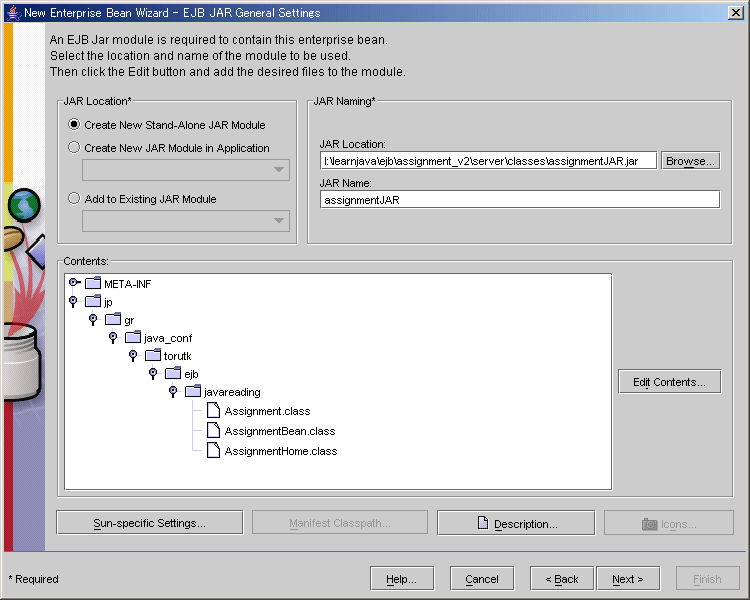Image resolution: width=750 pixels, height=600 pixels.
Task: Proceed with the Next > button
Action: click(x=628, y=579)
